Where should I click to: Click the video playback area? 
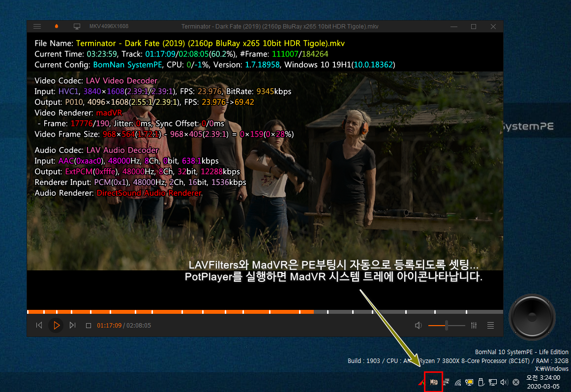click(265, 171)
